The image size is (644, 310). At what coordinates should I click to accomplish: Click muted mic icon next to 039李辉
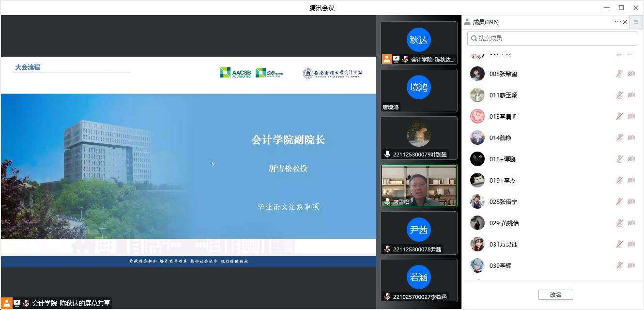[x=619, y=265]
